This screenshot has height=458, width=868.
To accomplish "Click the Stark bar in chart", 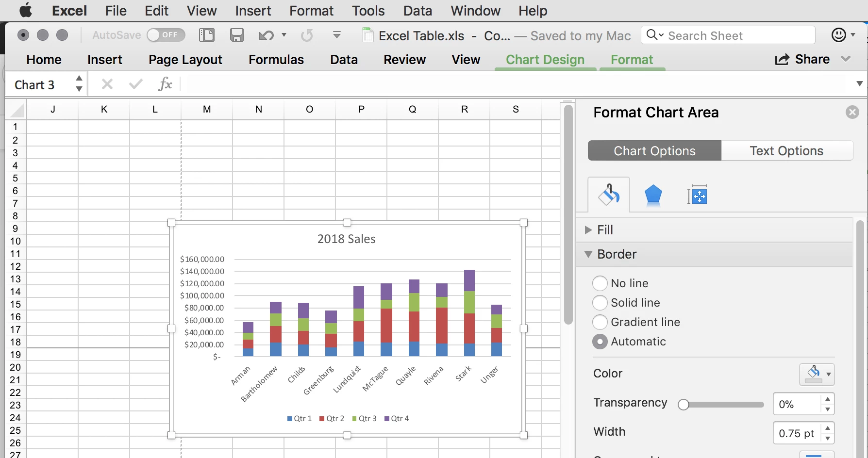I will [x=469, y=313].
